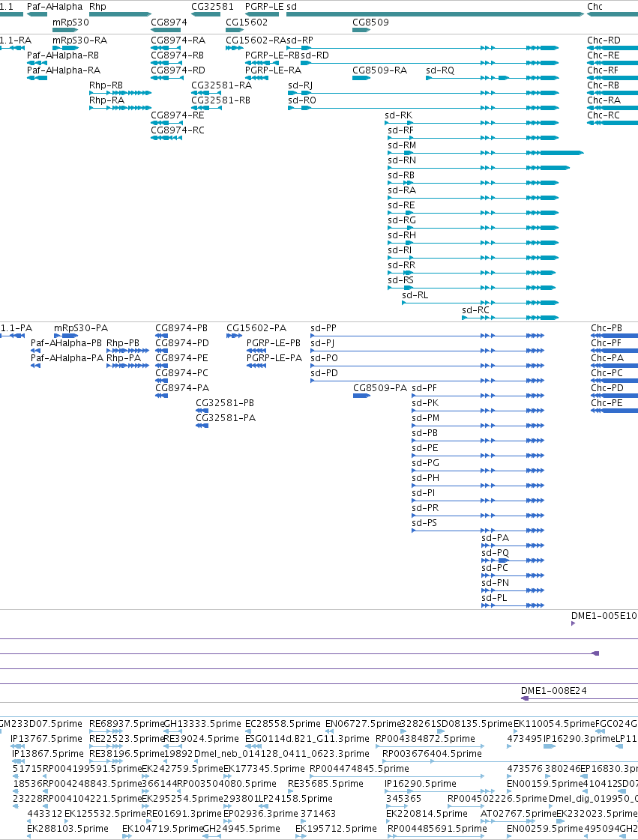Open the CG32581 gene entry
638x840 pixels.
click(212, 7)
